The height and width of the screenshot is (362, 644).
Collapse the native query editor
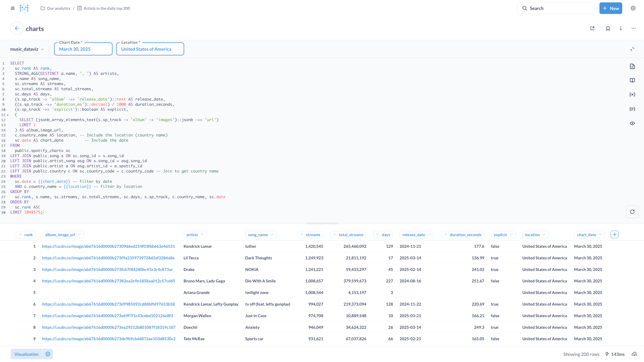click(632, 49)
